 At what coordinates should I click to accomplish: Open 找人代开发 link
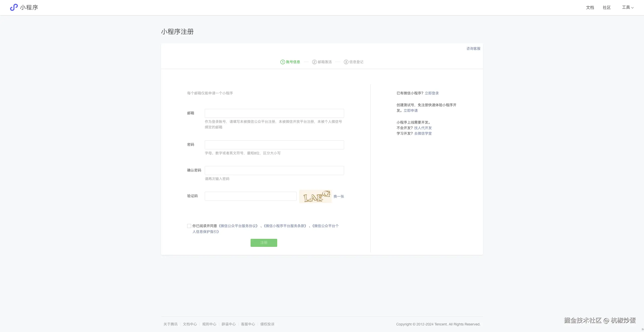[423, 128]
